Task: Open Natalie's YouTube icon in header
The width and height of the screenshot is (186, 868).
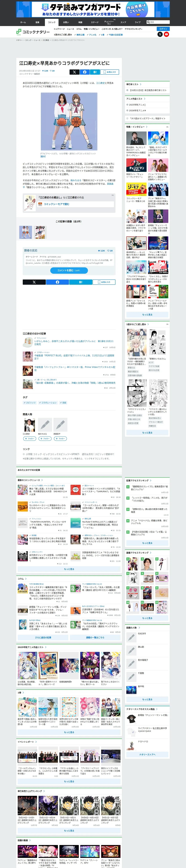Action: click(x=166, y=34)
